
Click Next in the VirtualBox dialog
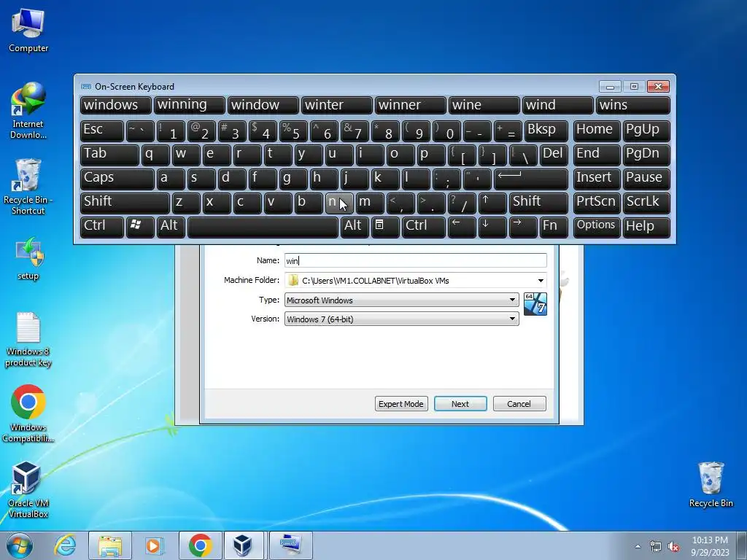pos(460,404)
